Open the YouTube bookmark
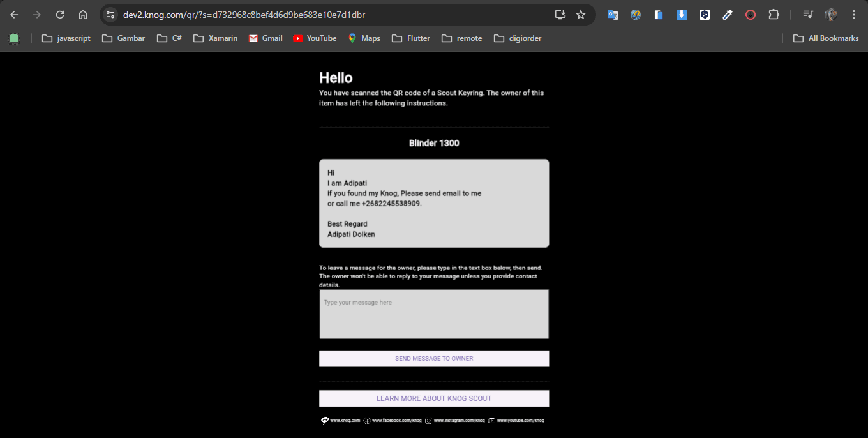Screen dimensions: 868x438 point(315,38)
